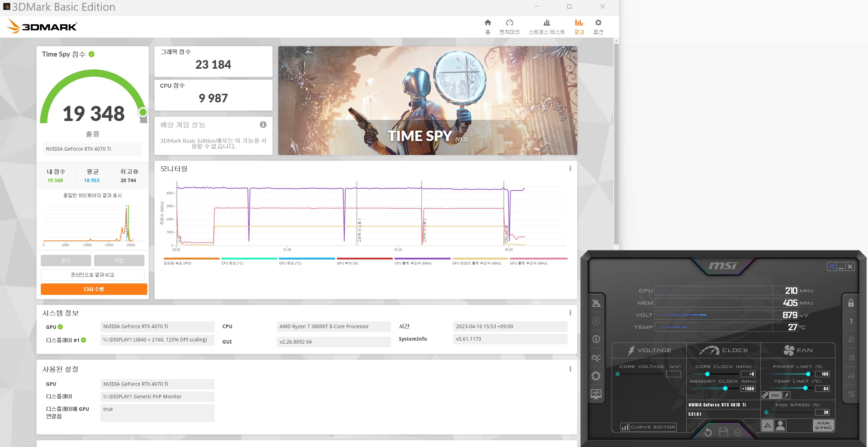
Task: Toggle CPU 온도 legend series
Action: 249,261
